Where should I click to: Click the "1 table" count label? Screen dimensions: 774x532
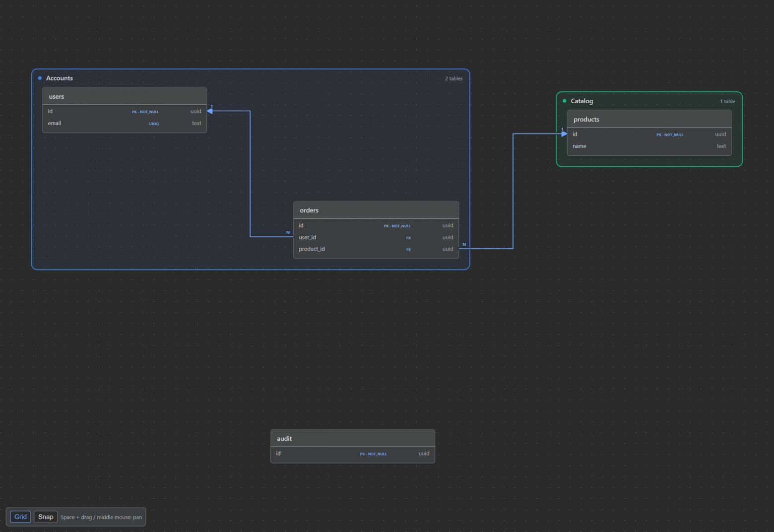727,101
